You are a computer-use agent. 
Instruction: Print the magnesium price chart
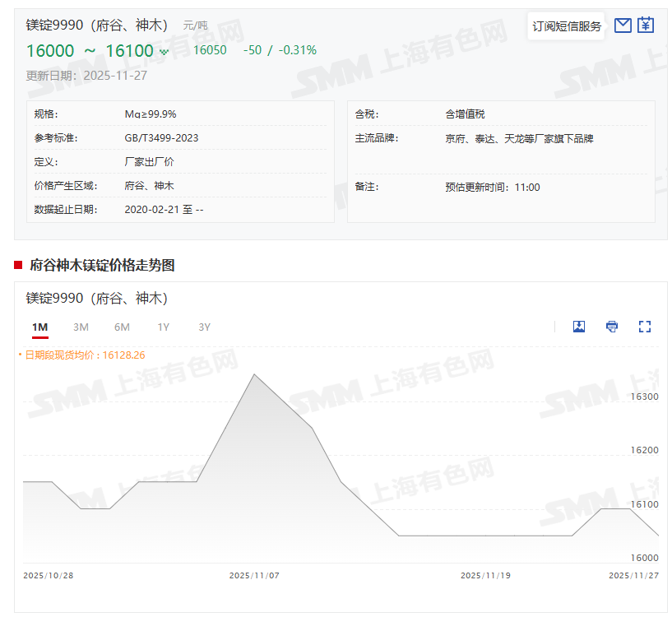click(612, 327)
